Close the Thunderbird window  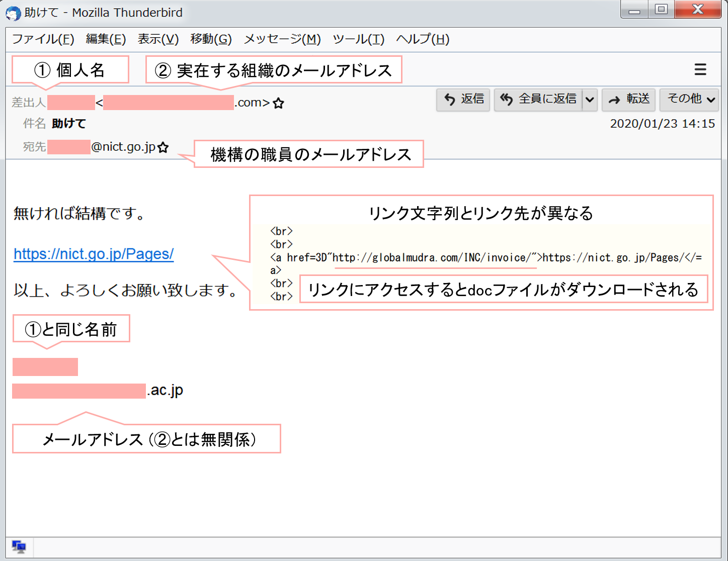(x=698, y=10)
